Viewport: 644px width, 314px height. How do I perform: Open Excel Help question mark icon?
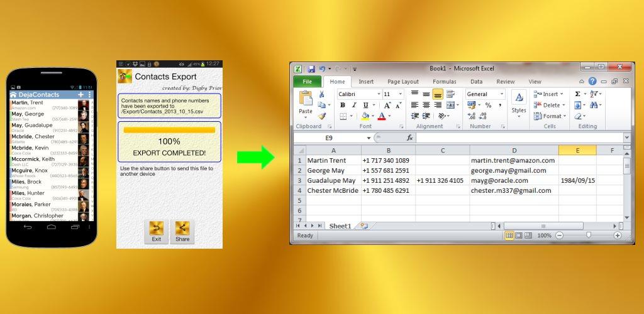coord(592,81)
